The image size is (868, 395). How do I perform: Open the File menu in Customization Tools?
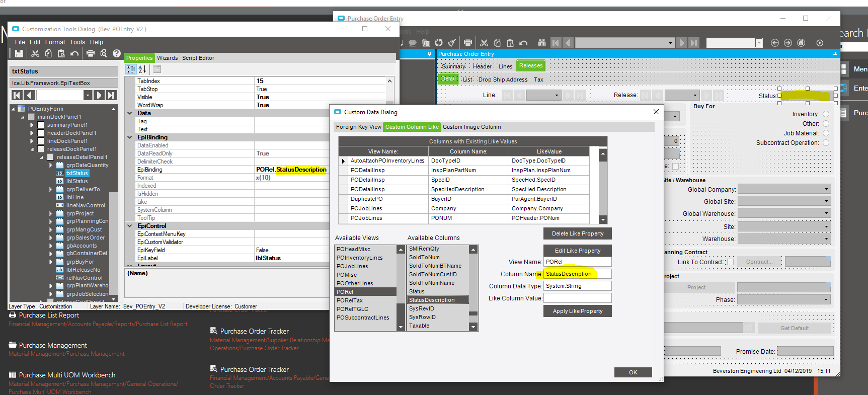click(20, 42)
